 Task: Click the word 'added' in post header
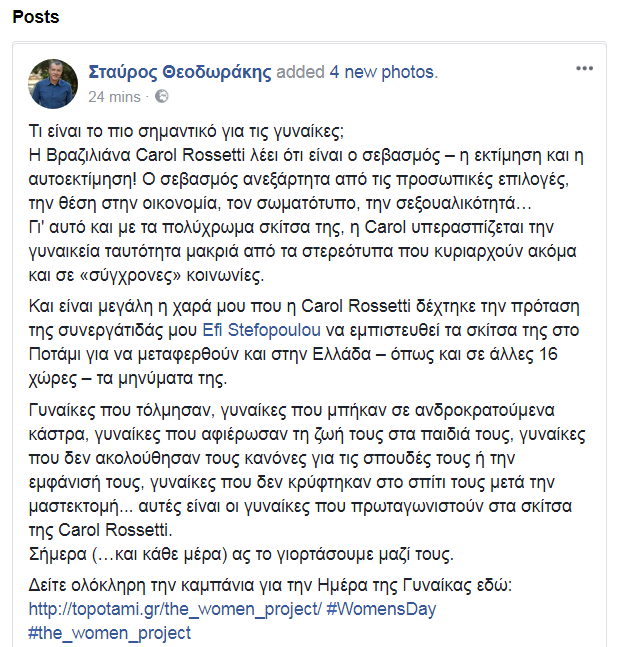pyautogui.click(x=300, y=72)
